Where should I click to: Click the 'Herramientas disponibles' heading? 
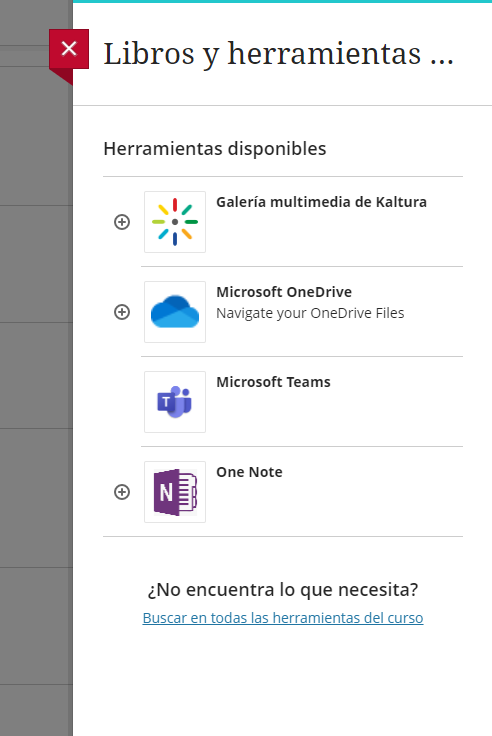[215, 149]
